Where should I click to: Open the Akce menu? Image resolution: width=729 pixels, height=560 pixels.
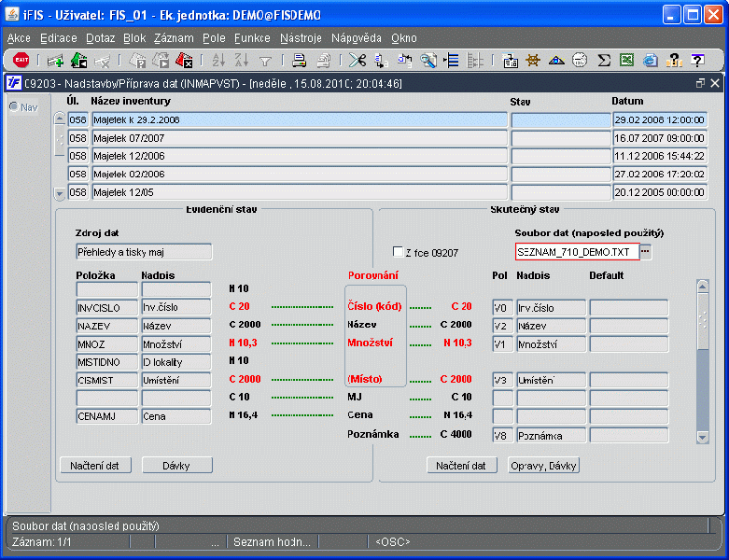[x=19, y=38]
